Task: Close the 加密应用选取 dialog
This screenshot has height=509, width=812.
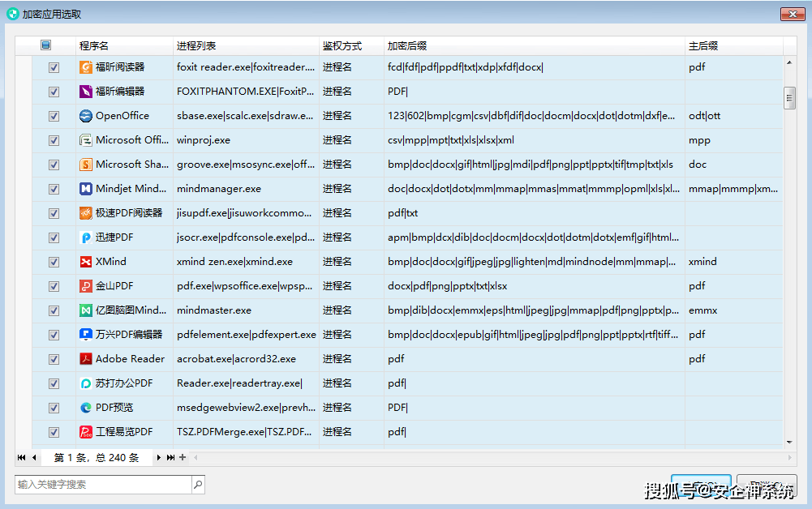Action: tap(793, 14)
